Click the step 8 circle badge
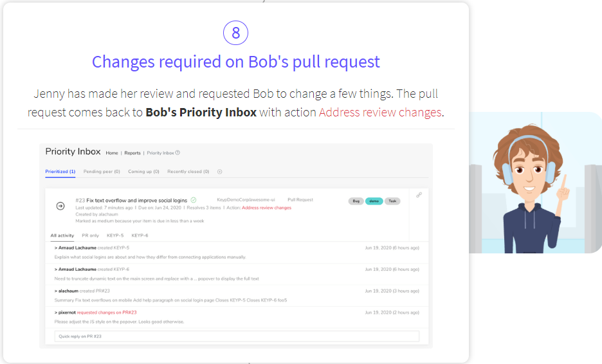The width and height of the screenshot is (602, 364). point(236,33)
